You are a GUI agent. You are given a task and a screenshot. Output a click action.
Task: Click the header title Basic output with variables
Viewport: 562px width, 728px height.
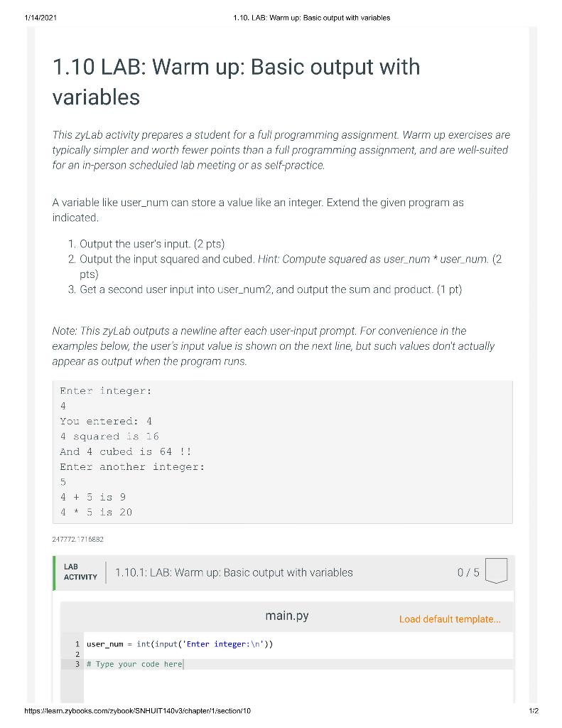click(313, 18)
